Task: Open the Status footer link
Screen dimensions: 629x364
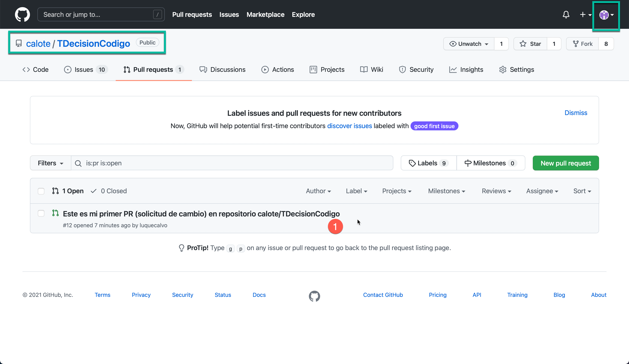Action: 223,295
